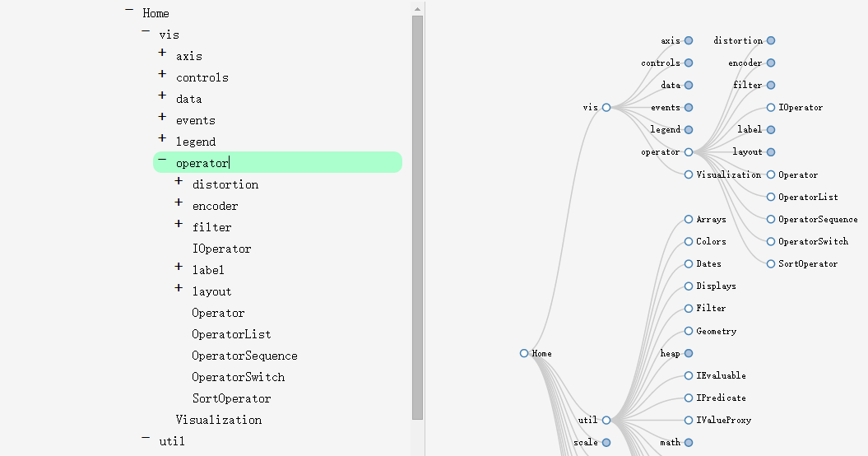Click the IEvaluable node circle in diagram
This screenshot has width=868, height=456.
click(689, 375)
